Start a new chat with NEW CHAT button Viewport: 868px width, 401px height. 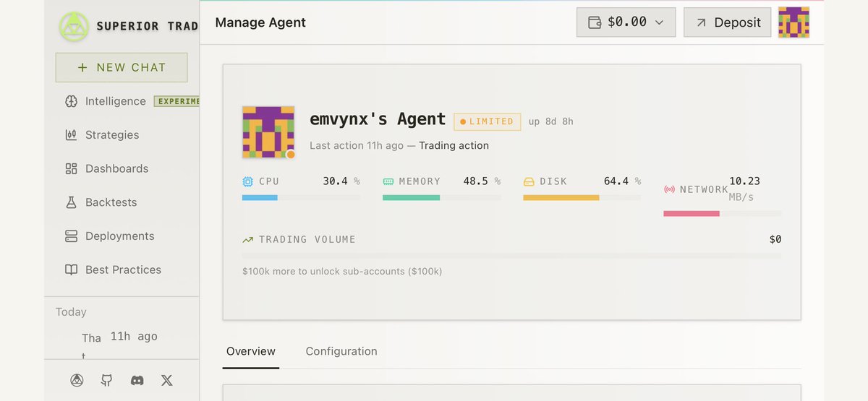tap(122, 67)
